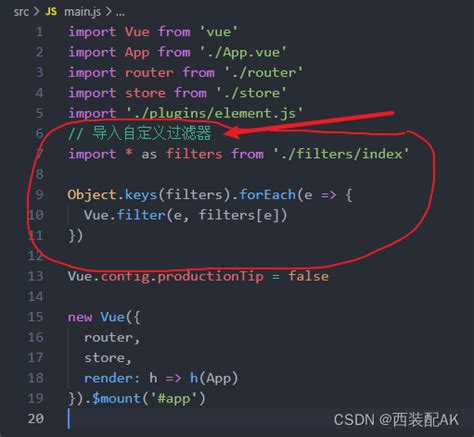Viewport: 474px width, 437px height.
Task: Click the './App.vue' import path
Action: tap(243, 52)
